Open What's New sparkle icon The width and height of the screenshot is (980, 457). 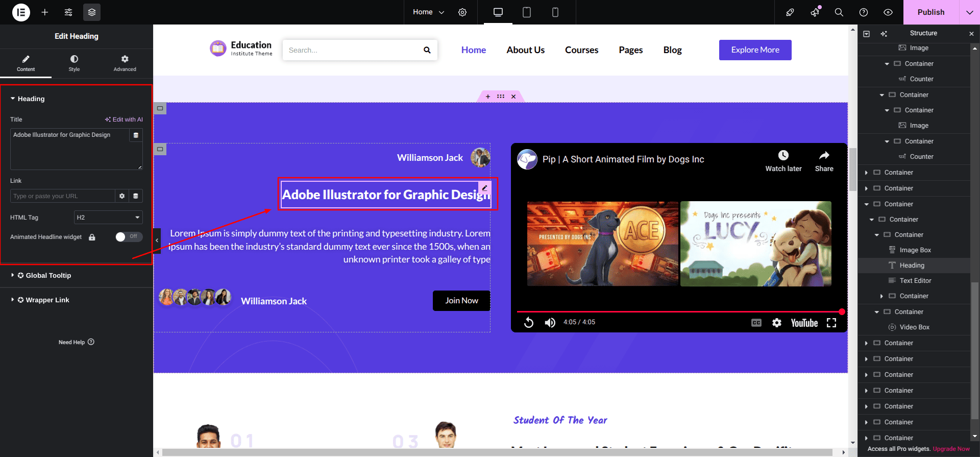point(815,12)
